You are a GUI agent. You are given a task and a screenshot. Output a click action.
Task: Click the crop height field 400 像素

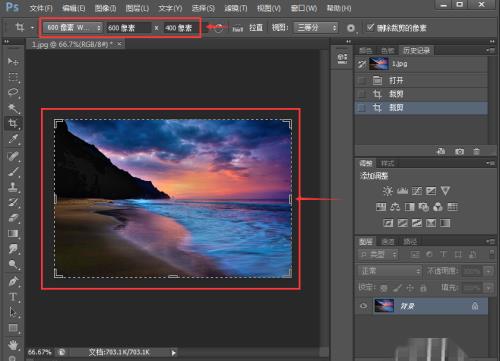[x=181, y=28]
